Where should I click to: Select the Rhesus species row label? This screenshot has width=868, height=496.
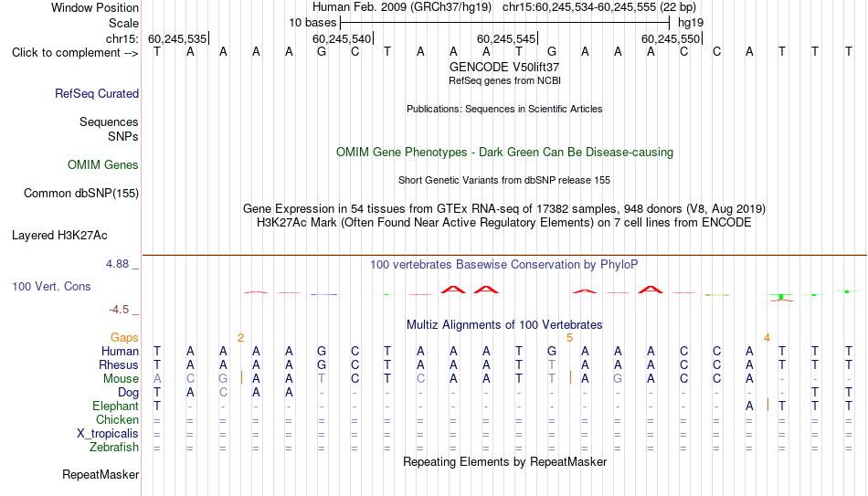[119, 365]
